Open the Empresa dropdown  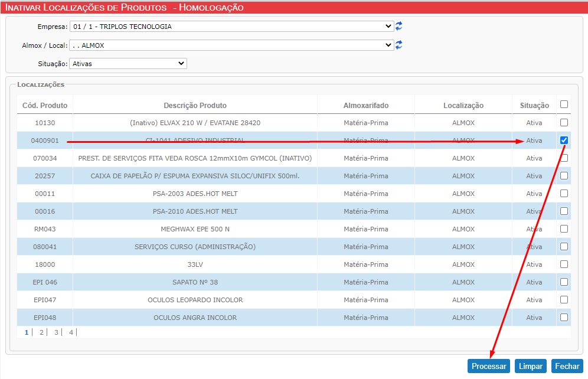[x=232, y=26]
